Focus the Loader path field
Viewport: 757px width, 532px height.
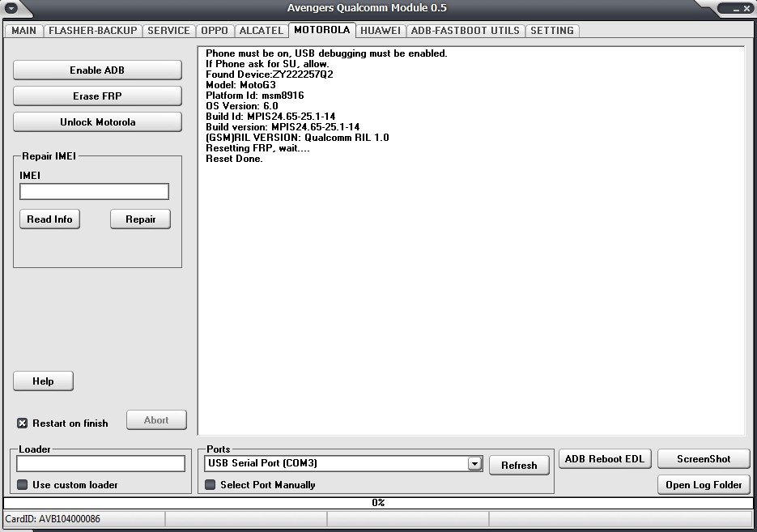(x=100, y=463)
